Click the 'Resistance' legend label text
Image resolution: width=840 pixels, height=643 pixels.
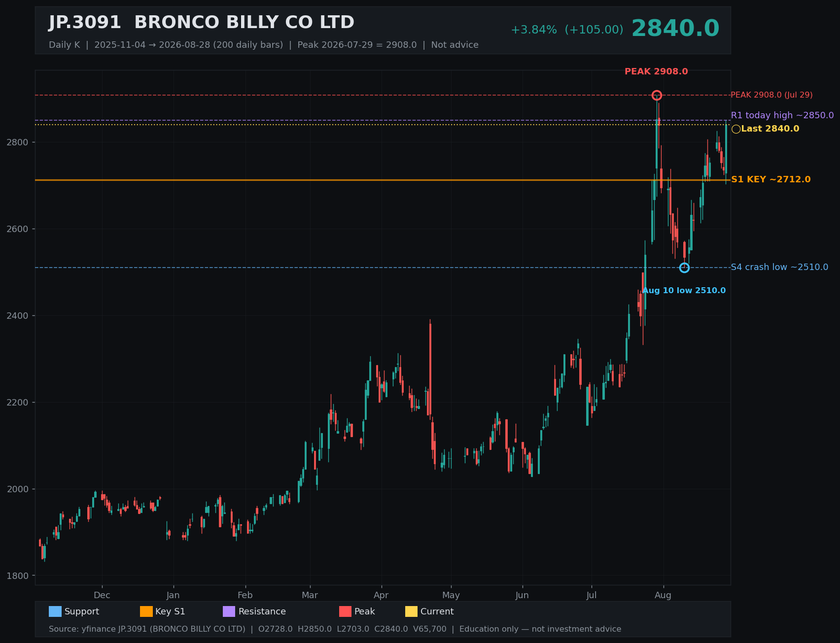262,611
